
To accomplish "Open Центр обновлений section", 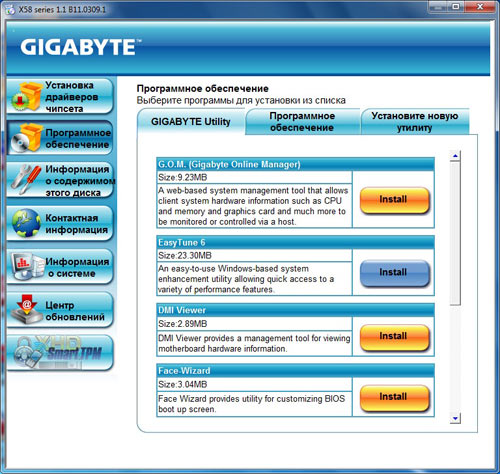I will click(x=60, y=310).
